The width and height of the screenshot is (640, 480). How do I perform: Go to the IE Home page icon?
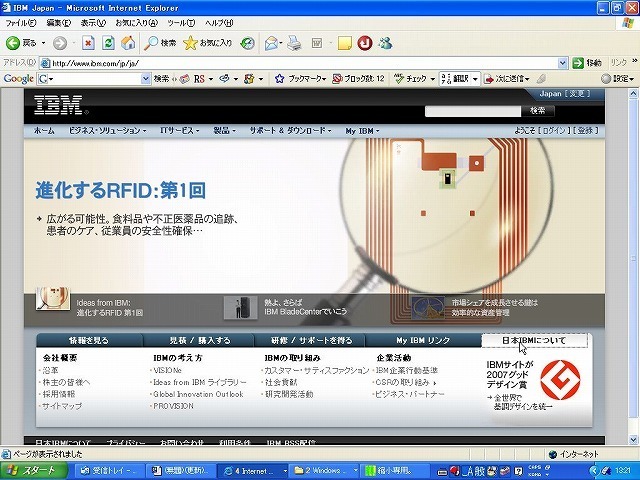pyautogui.click(x=128, y=43)
